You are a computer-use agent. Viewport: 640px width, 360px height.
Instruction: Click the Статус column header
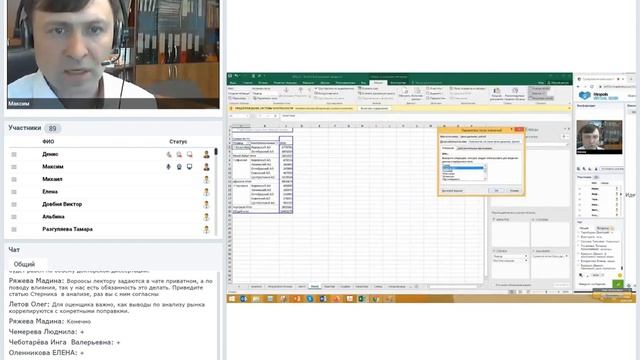[x=178, y=142]
